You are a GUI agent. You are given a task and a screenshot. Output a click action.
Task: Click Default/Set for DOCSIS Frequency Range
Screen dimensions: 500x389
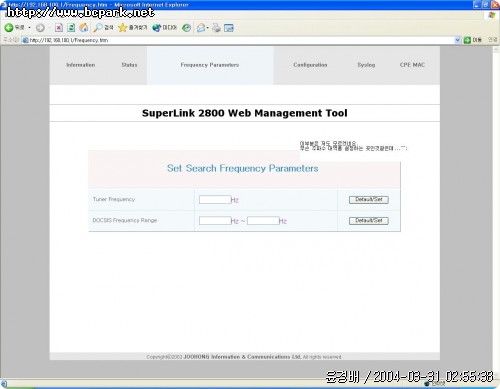[369, 221]
